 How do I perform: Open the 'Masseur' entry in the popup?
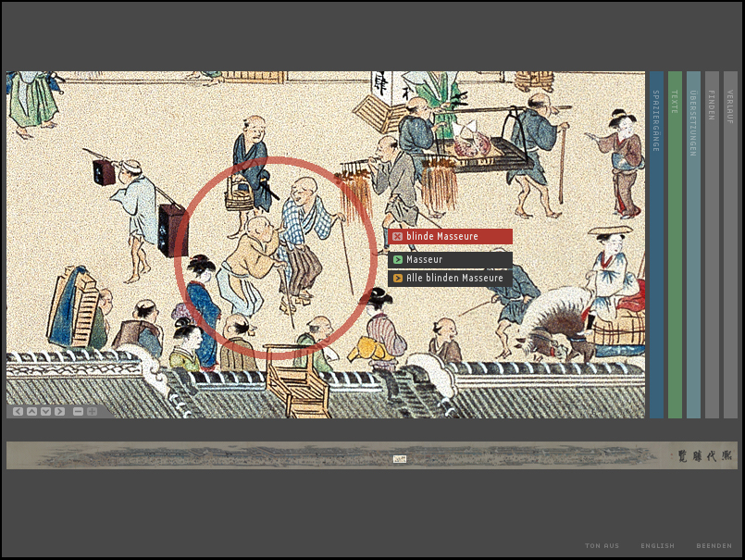tap(450, 259)
